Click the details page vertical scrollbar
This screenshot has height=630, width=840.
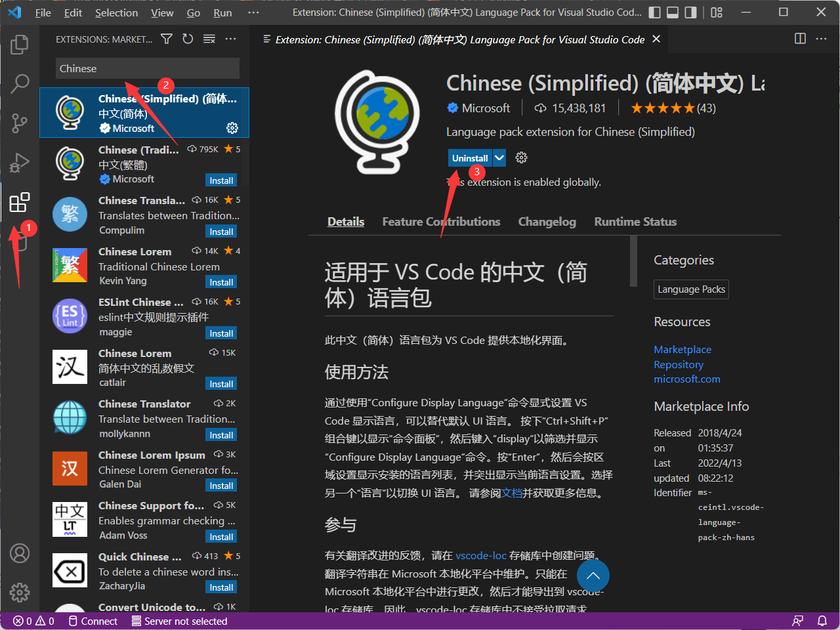[633, 261]
